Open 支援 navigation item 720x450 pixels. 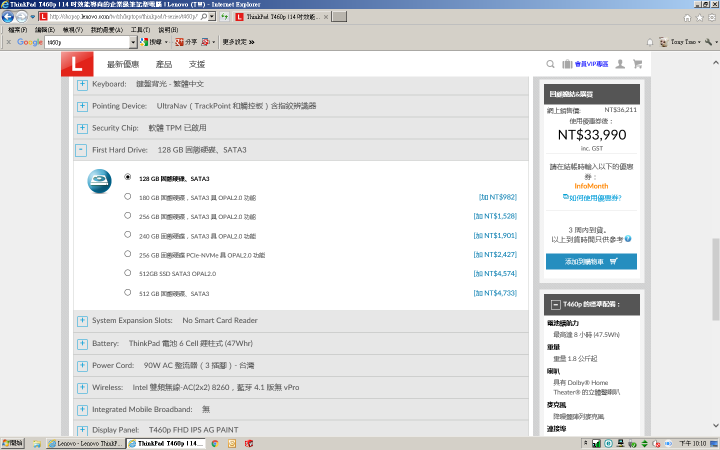197,64
